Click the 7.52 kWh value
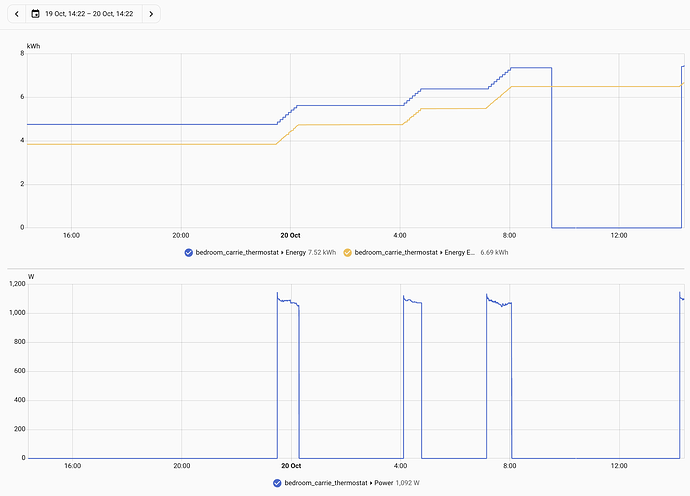The height and width of the screenshot is (496, 690). (322, 253)
